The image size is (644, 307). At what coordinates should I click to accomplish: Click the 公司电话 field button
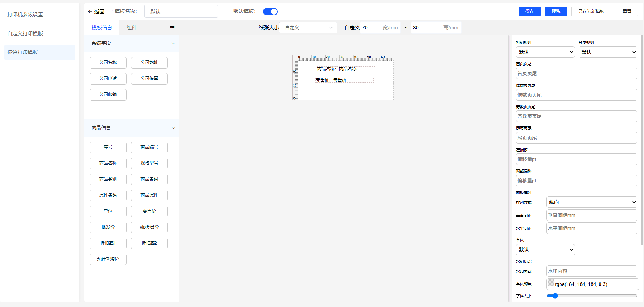(108, 78)
